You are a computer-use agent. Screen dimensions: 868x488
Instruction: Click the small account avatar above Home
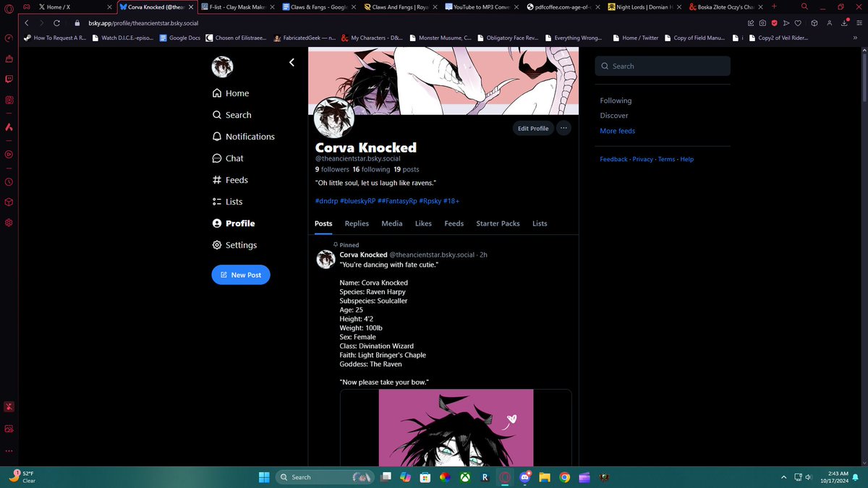(x=222, y=67)
